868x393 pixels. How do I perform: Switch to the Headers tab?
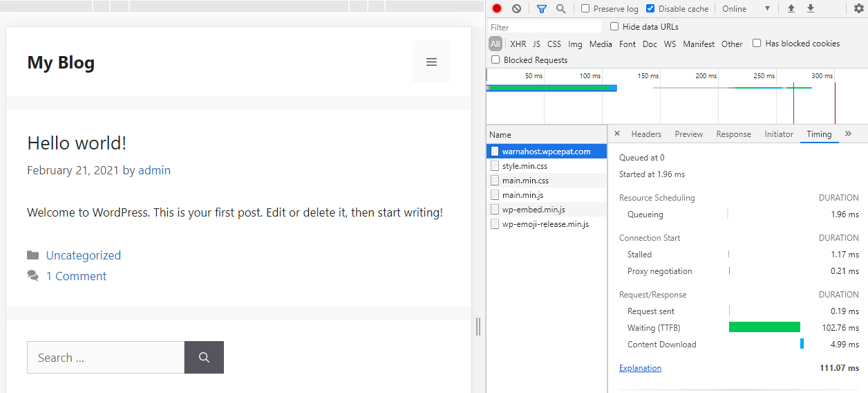[x=646, y=134]
